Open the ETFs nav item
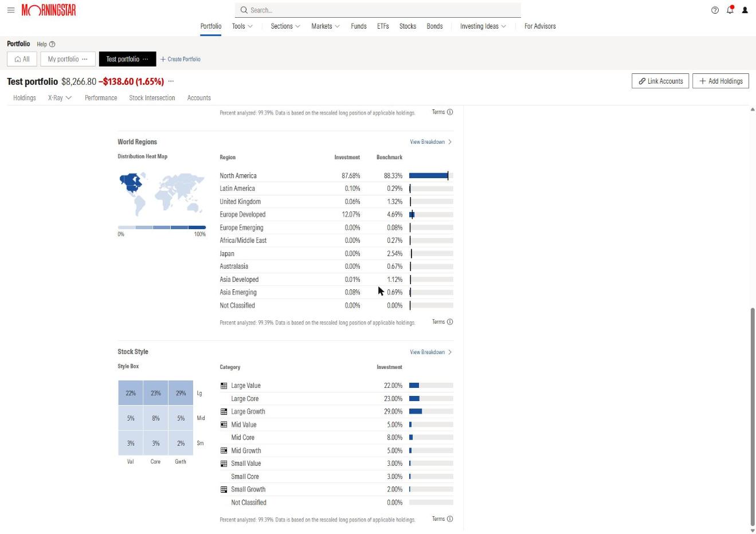 coord(383,26)
